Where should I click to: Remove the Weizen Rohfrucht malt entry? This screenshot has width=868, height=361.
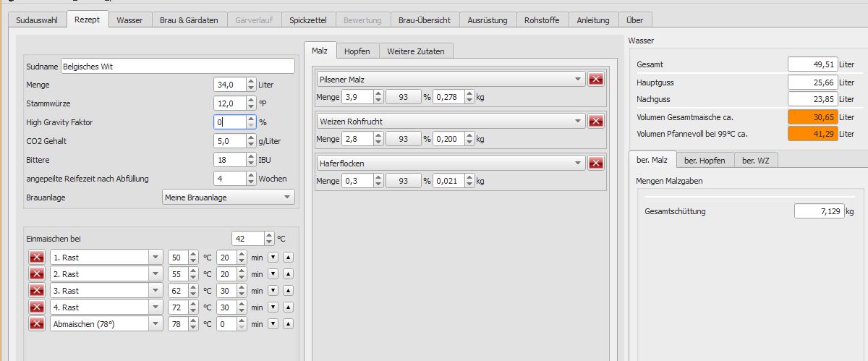[x=596, y=122]
